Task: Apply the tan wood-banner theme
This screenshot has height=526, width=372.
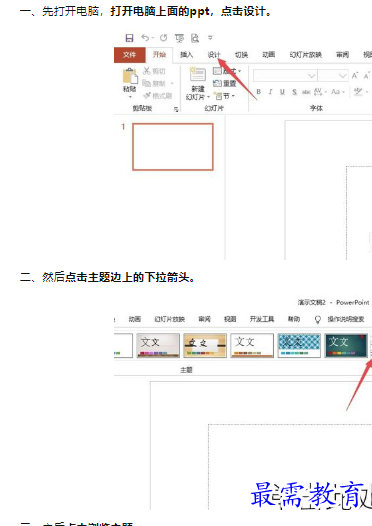Action: click(205, 345)
